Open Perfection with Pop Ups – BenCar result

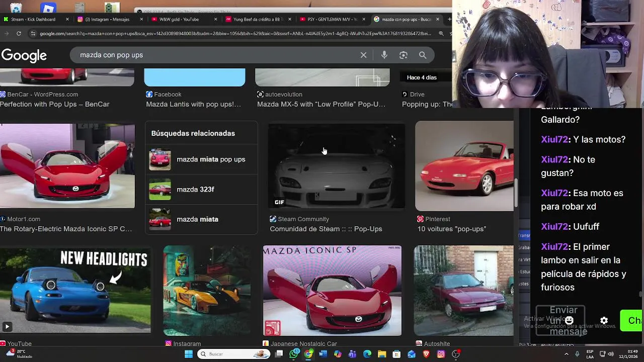pyautogui.click(x=54, y=104)
